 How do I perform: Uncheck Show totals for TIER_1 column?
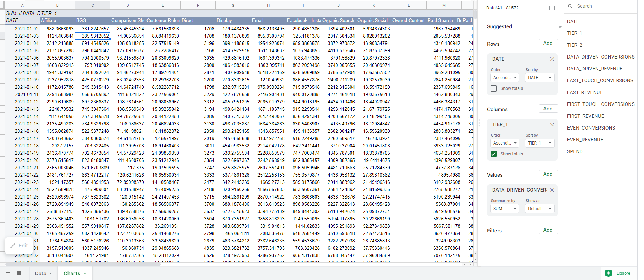pyautogui.click(x=493, y=154)
